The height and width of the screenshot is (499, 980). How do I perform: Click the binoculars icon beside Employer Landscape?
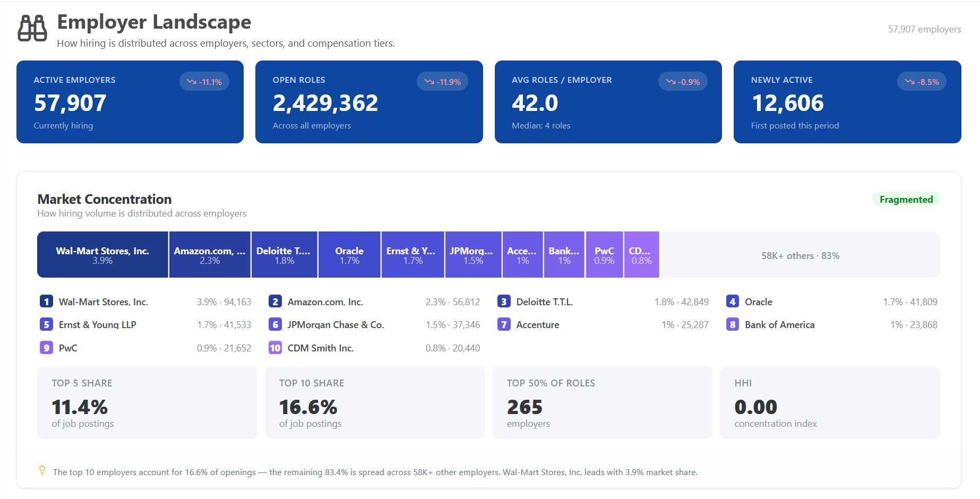pos(32,28)
